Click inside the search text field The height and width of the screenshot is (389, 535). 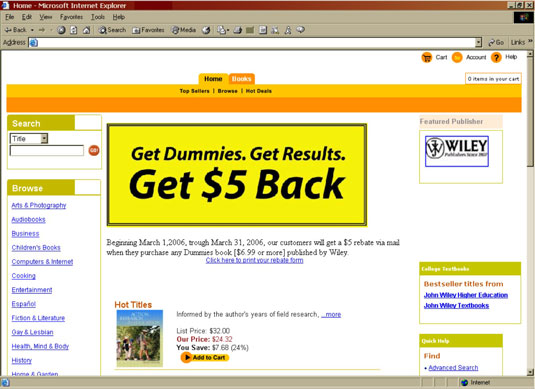47,150
